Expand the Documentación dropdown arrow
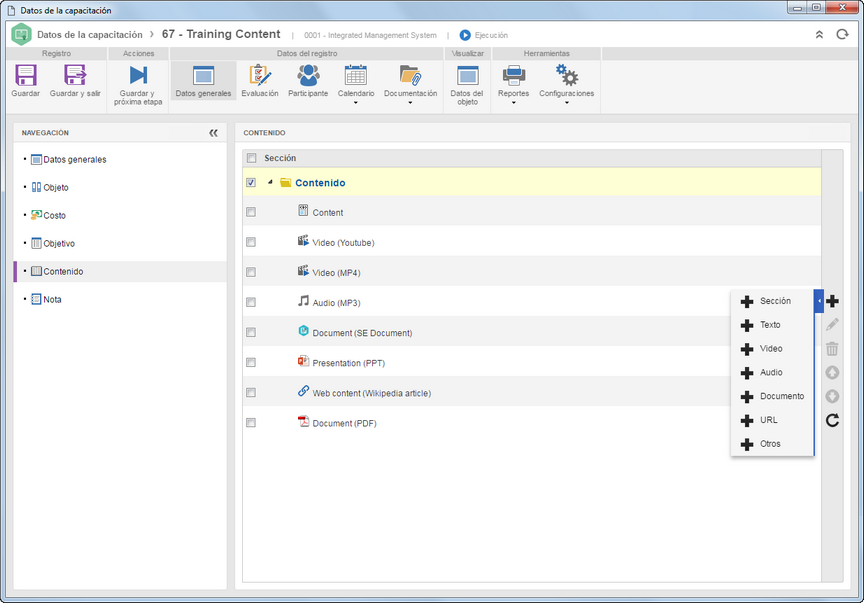The image size is (864, 603). click(x=410, y=103)
